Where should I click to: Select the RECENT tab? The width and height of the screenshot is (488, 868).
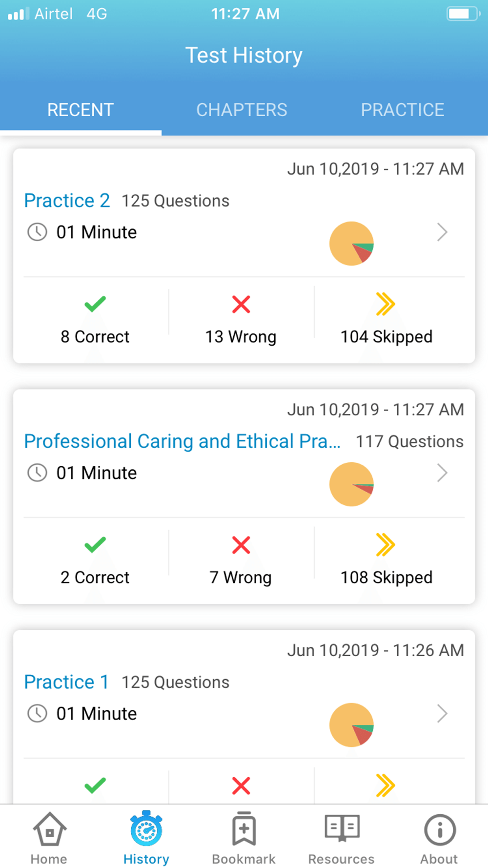(x=81, y=110)
